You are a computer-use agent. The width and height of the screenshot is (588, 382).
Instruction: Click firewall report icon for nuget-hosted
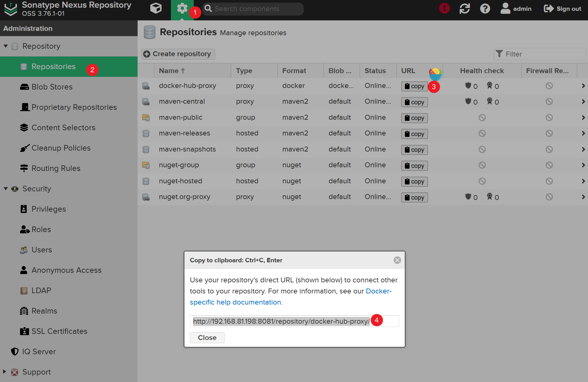click(x=549, y=181)
